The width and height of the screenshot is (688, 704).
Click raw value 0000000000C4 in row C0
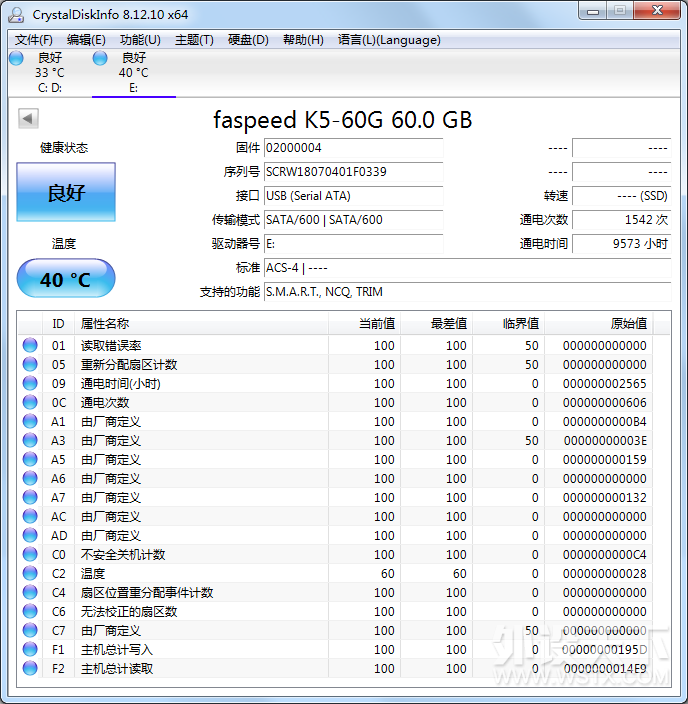pos(604,554)
